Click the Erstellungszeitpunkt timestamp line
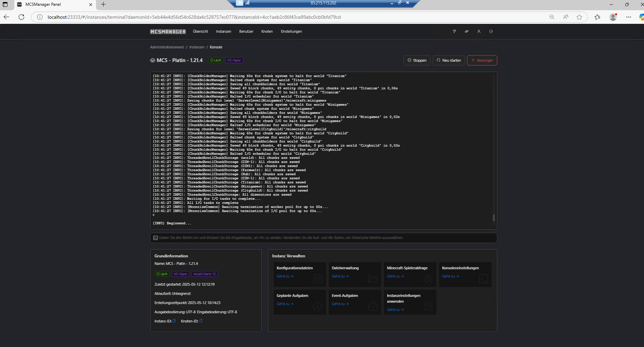644x347 pixels. (188, 303)
